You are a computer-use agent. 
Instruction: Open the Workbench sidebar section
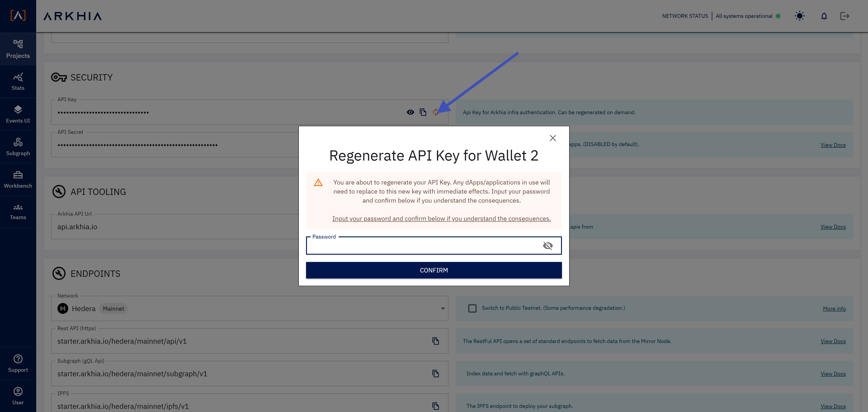18,179
